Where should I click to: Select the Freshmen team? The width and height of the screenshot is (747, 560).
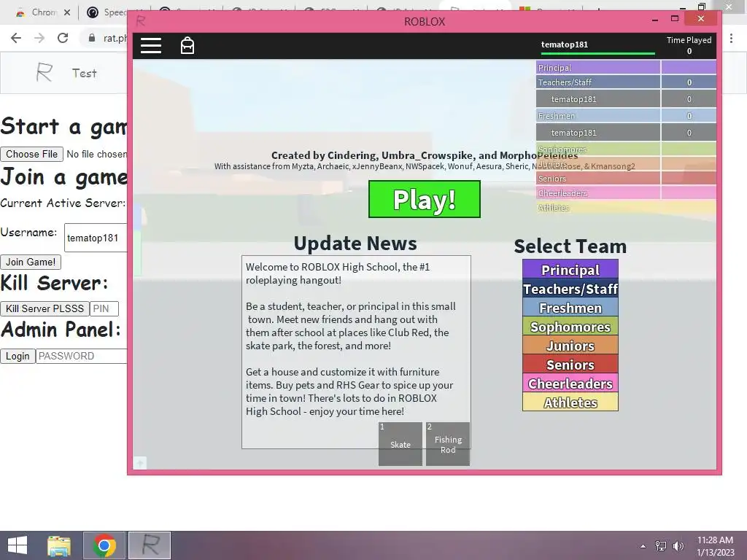570,307
